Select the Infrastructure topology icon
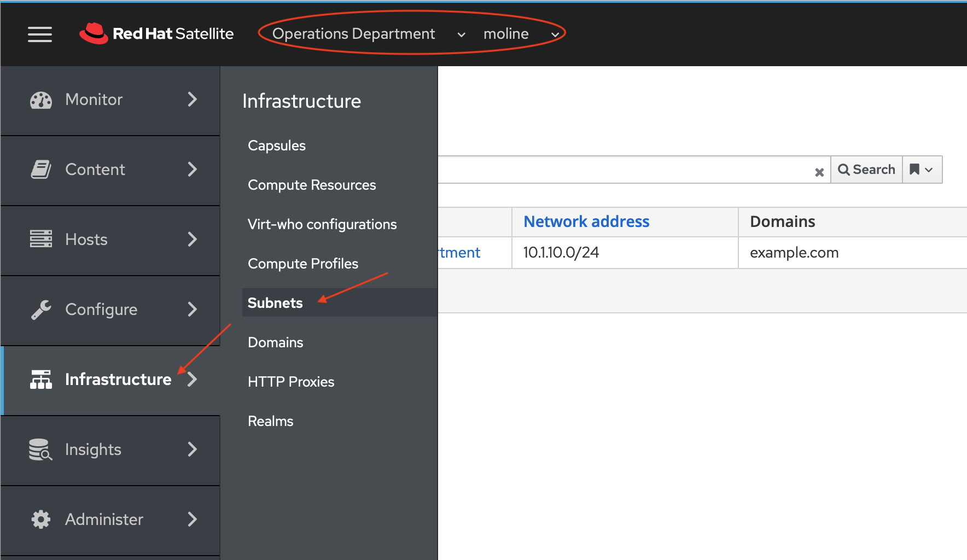The width and height of the screenshot is (967, 560). pyautogui.click(x=40, y=379)
